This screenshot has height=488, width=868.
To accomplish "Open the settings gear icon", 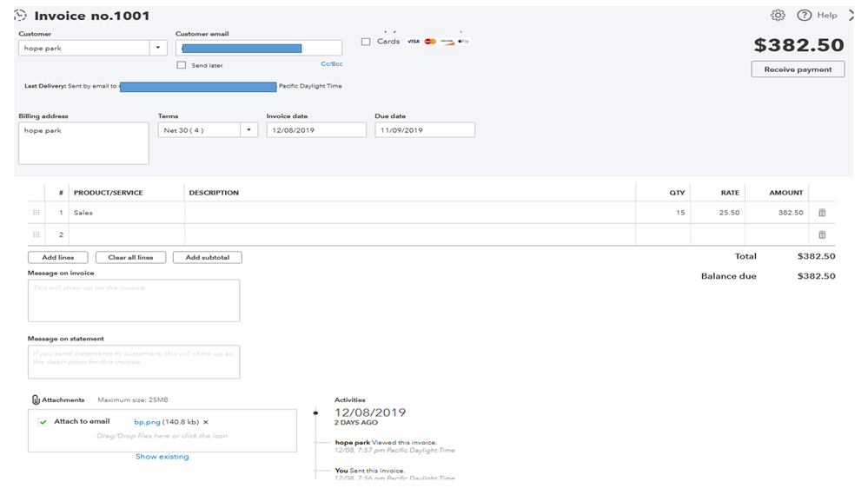I will click(778, 16).
